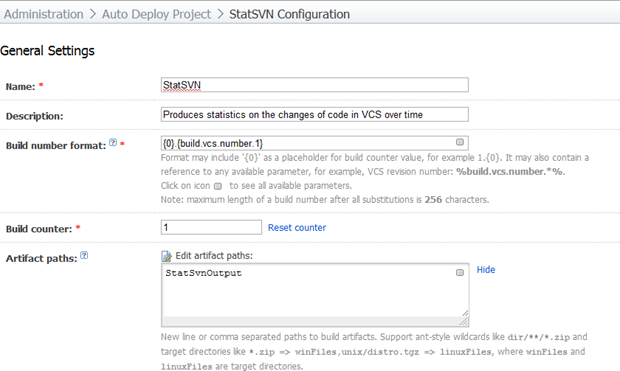Hide the artifact paths editor
The image size is (620, 371).
pos(486,270)
